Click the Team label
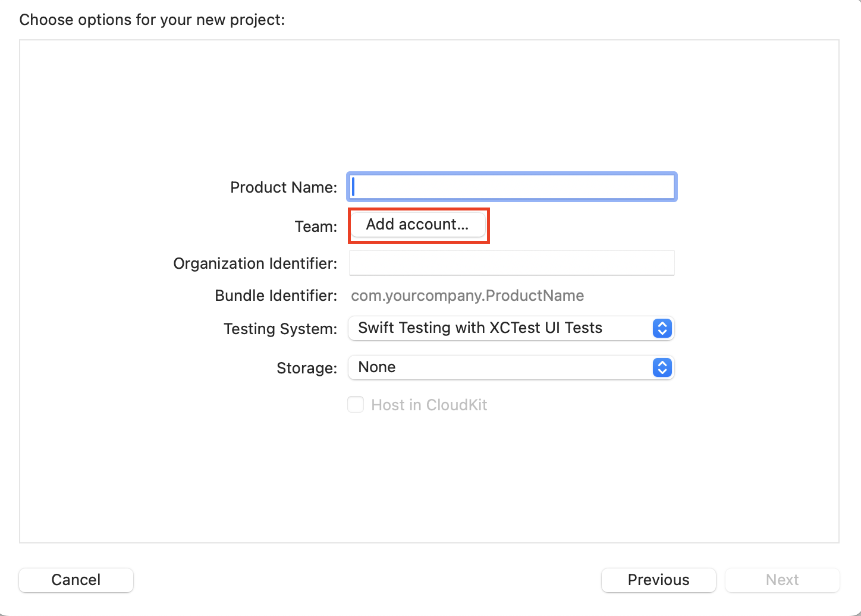 [316, 227]
